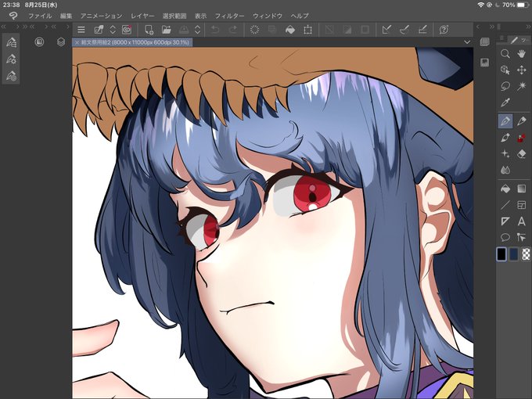Open the 編集 menu

(66, 16)
